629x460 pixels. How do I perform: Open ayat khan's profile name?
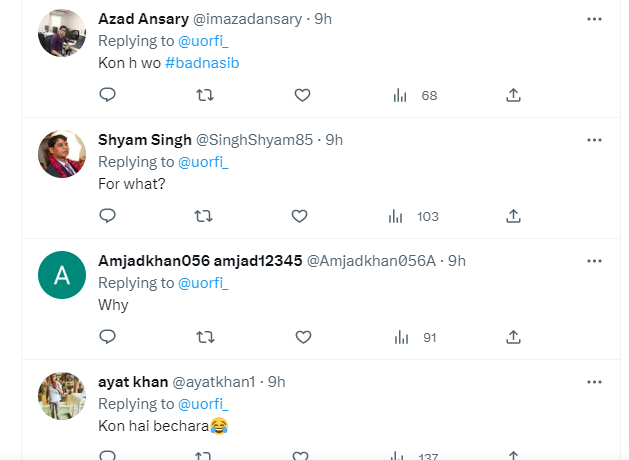tap(132, 382)
